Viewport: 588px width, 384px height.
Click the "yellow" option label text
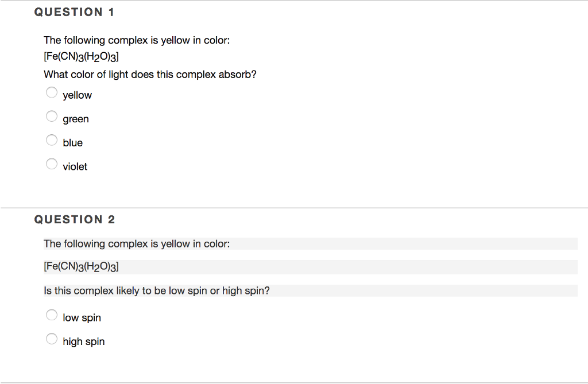point(77,95)
